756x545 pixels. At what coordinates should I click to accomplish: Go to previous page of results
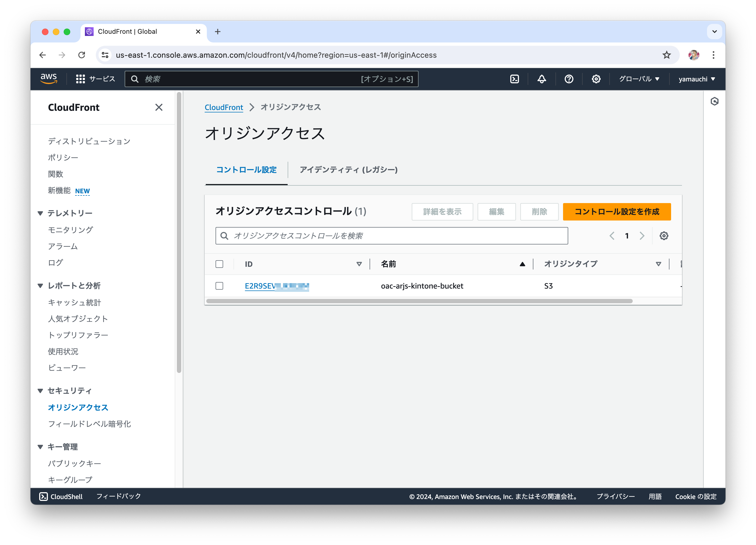click(x=612, y=236)
